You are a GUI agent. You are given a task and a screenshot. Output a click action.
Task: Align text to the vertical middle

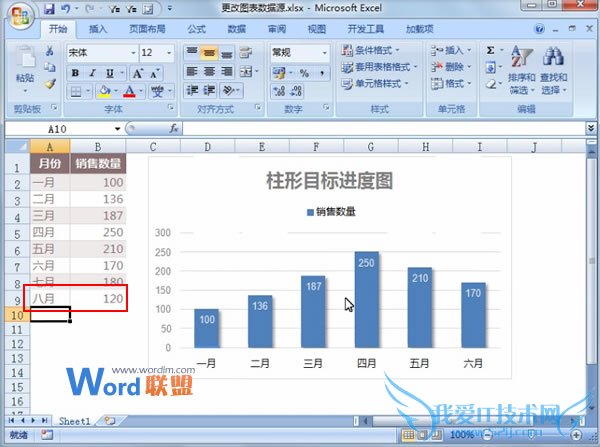click(209, 52)
